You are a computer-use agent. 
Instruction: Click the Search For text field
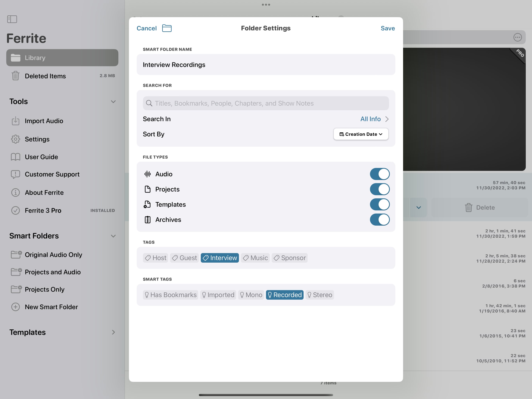pyautogui.click(x=266, y=103)
